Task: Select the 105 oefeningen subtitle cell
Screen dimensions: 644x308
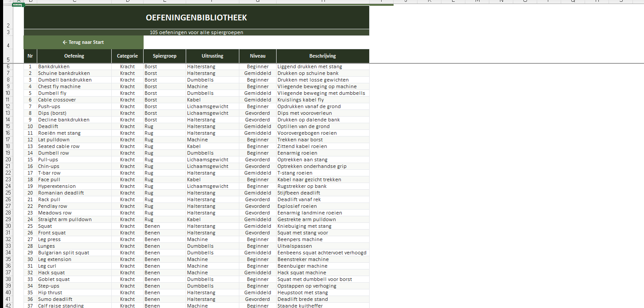Action: [x=196, y=32]
